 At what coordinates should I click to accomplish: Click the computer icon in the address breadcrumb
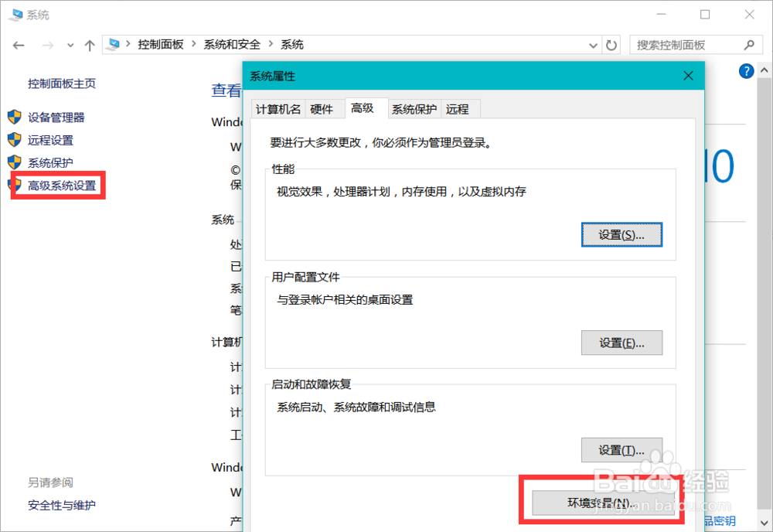click(x=113, y=45)
